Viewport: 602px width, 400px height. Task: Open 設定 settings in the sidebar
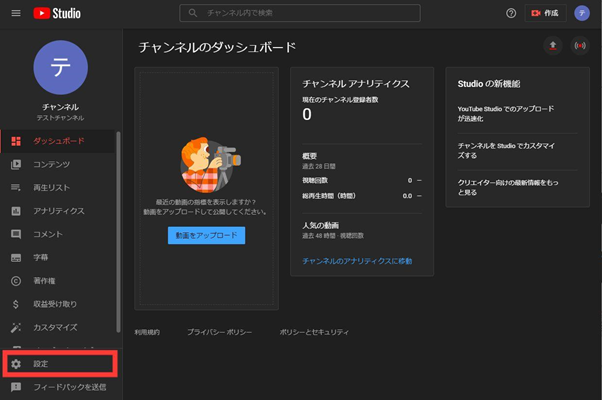pyautogui.click(x=60, y=364)
